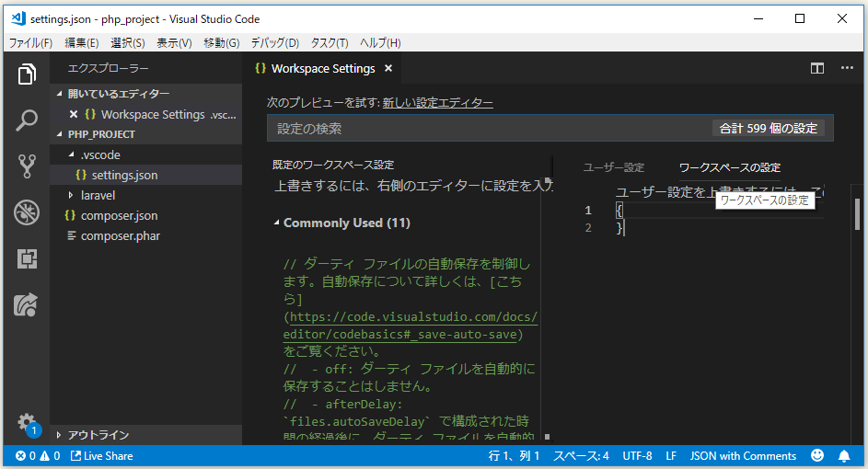Screen dimensions: 868x469
Task: Select settings.json in the explorer tree
Action: coord(146,175)
